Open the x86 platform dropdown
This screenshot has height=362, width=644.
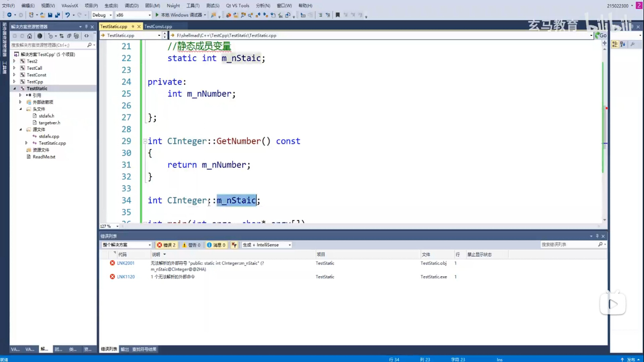134,15
